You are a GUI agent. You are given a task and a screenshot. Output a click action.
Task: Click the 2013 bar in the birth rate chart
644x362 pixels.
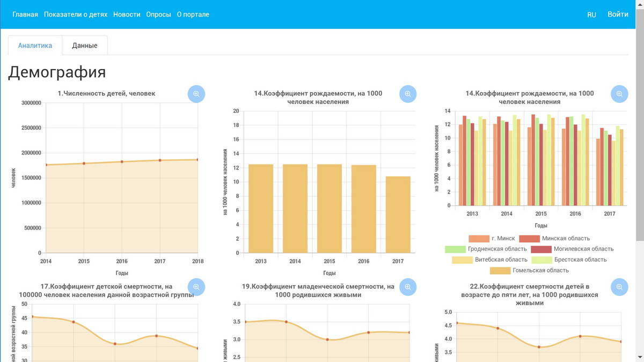click(x=261, y=209)
